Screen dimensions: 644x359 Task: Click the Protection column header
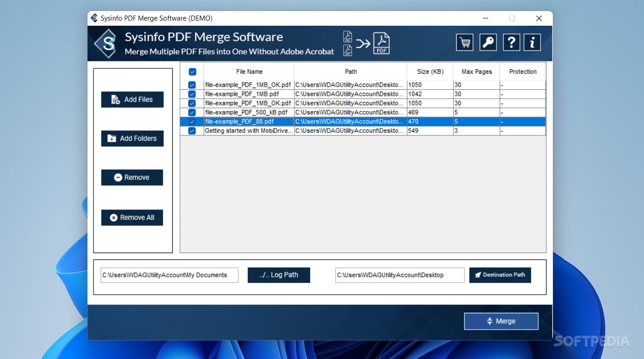click(523, 72)
